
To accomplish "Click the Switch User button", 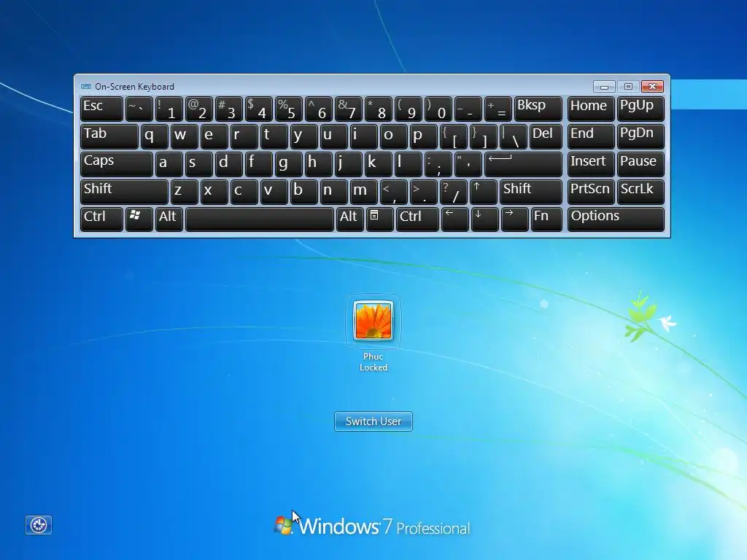I will pos(373,421).
